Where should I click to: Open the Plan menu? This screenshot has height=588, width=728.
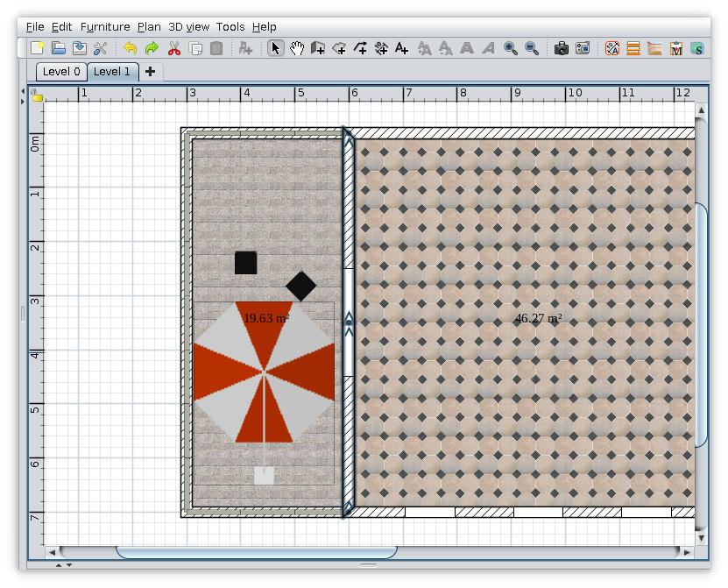pos(149,27)
